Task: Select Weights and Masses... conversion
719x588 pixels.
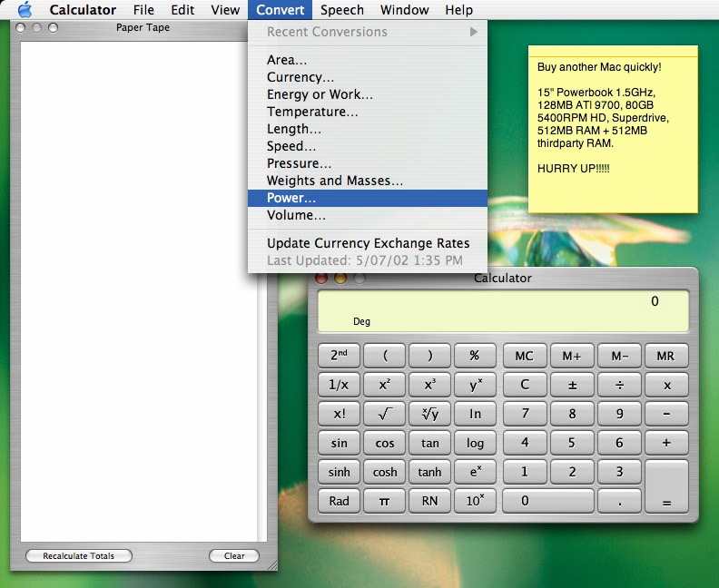Action: [x=368, y=181]
